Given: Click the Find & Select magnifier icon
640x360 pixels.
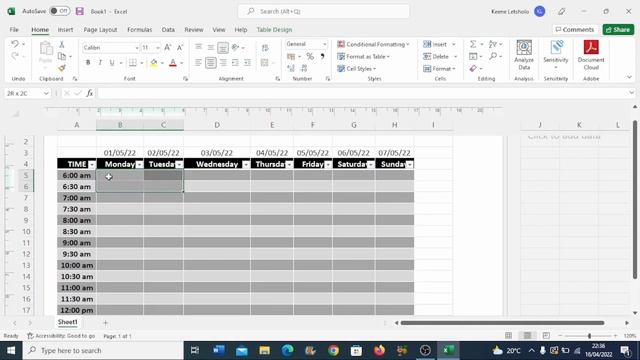Looking at the screenshot, I should pyautogui.click(x=493, y=56).
